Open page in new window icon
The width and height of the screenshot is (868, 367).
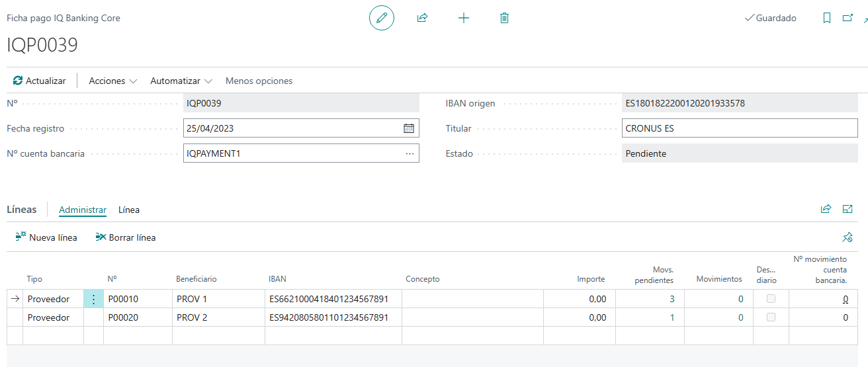[847, 19]
